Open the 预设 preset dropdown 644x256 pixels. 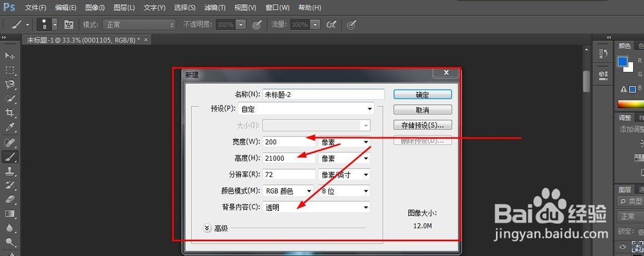(x=306, y=109)
